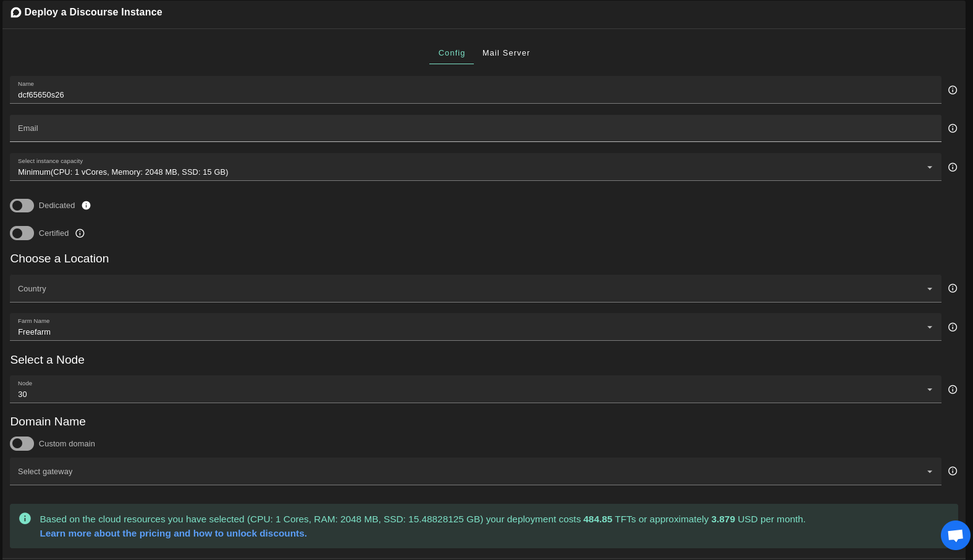Image resolution: width=973 pixels, height=560 pixels.
Task: Enable the Certified toggle
Action: tap(22, 233)
